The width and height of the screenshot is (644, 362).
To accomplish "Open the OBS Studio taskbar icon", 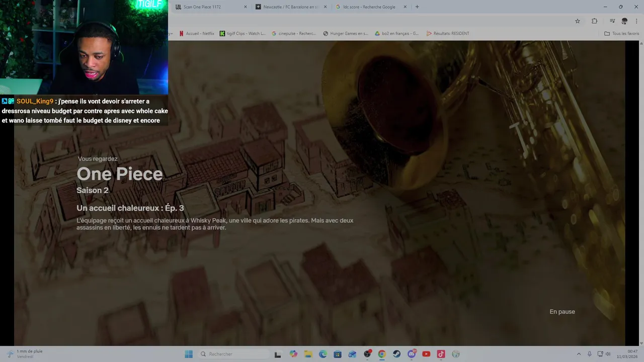I will coord(367,354).
